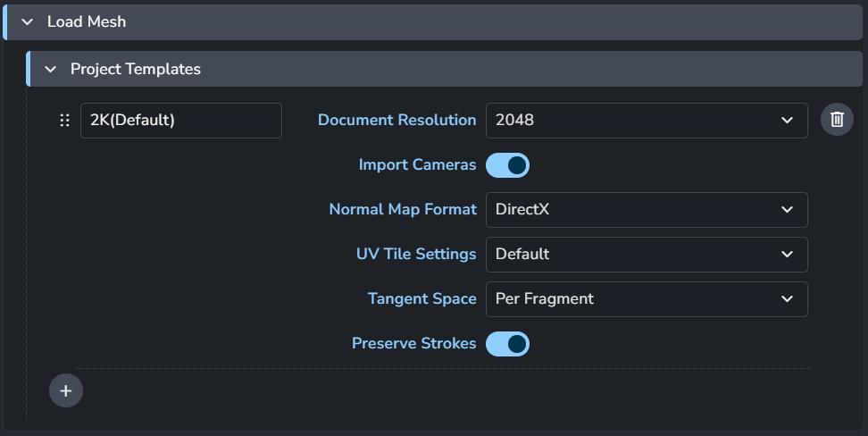
Task: Grab the drag handle beside 2K(Default)
Action: pyautogui.click(x=65, y=121)
